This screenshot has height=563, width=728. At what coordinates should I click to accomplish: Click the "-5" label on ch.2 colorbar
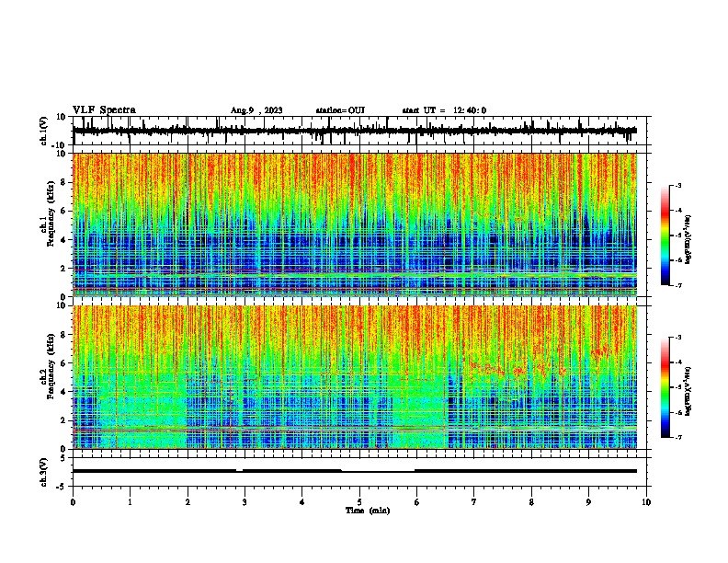click(x=678, y=387)
